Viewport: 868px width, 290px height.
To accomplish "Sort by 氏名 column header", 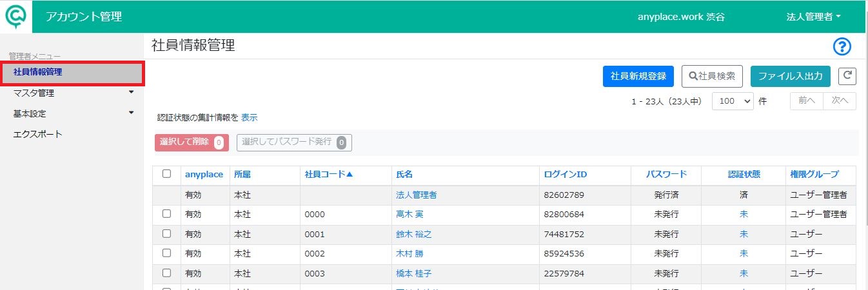I will [x=404, y=175].
